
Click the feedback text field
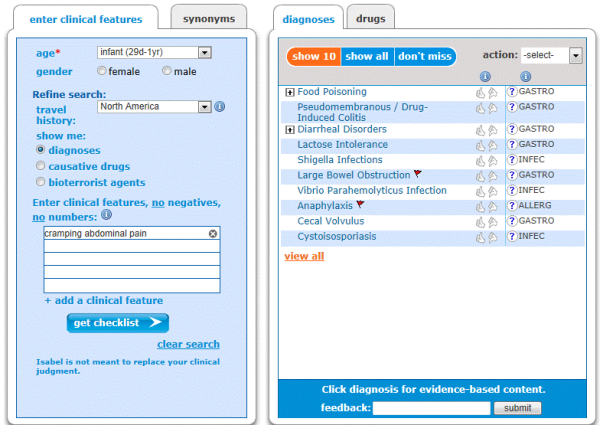click(432, 408)
